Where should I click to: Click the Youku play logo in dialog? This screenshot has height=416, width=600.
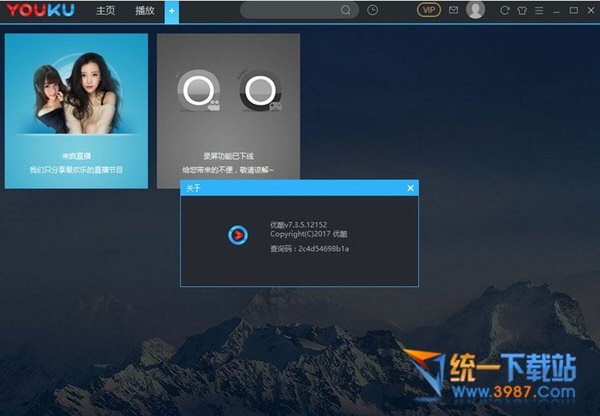coord(237,235)
